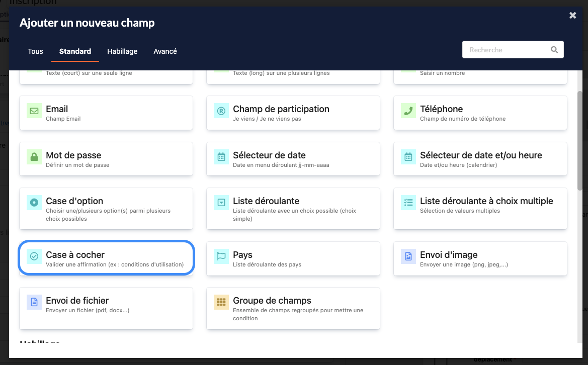Click the Pays flag icon
588x365 pixels.
tap(221, 256)
